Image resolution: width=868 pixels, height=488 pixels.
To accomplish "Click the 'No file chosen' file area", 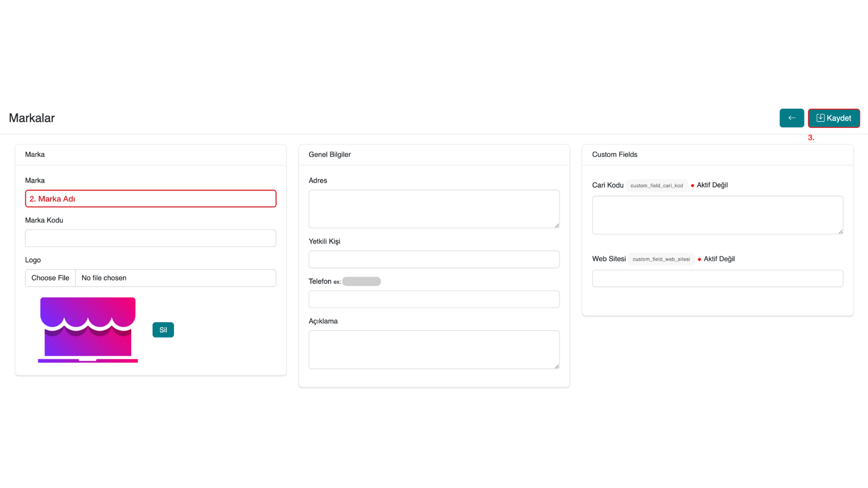I will pyautogui.click(x=175, y=278).
